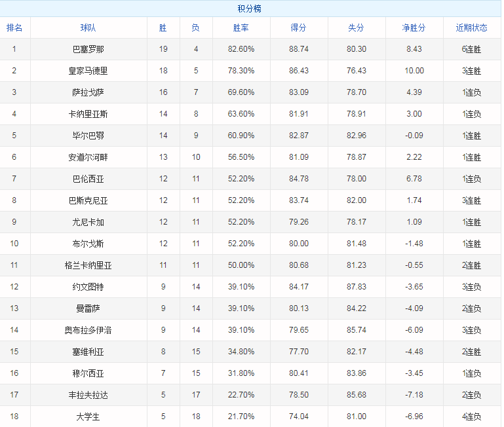Click the 负 column header
The image size is (504, 427).
coord(195,28)
